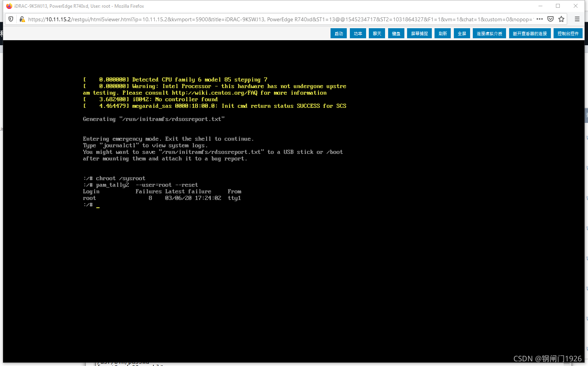588x366 pixels.
Task: Bookmark this page with star icon
Action: coord(561,19)
